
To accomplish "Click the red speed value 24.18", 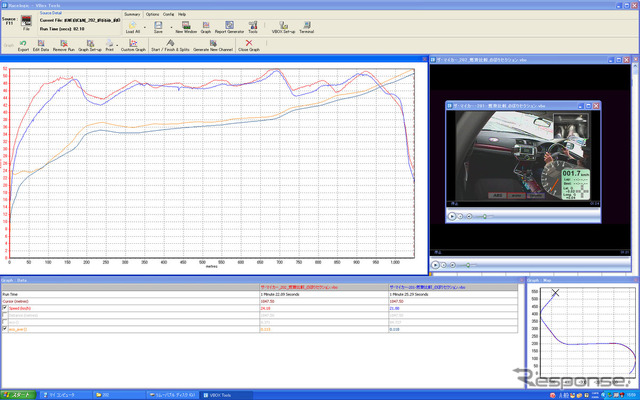I will 265,308.
